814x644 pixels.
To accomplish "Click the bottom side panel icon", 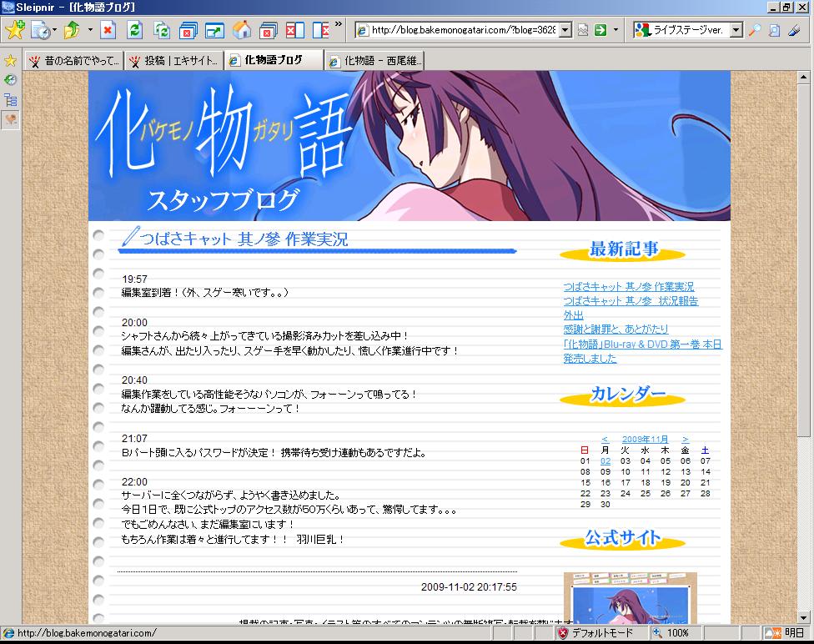I will pos(10,120).
